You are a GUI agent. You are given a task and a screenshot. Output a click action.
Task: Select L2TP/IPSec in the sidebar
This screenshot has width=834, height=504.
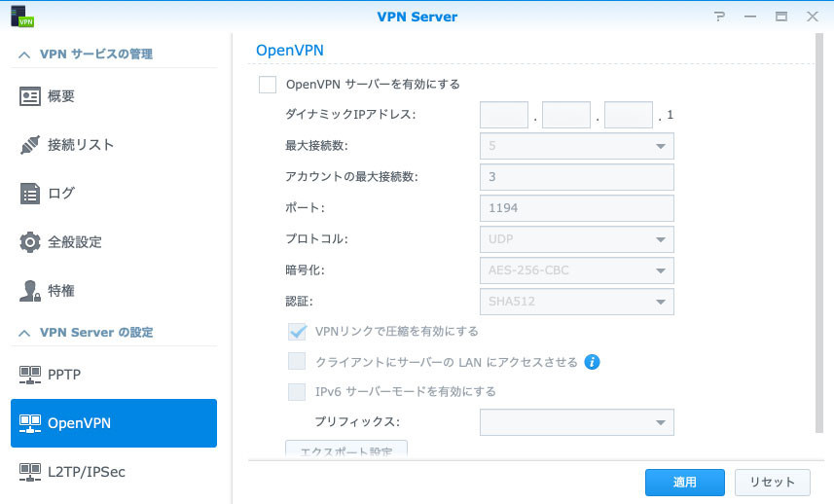(114, 472)
